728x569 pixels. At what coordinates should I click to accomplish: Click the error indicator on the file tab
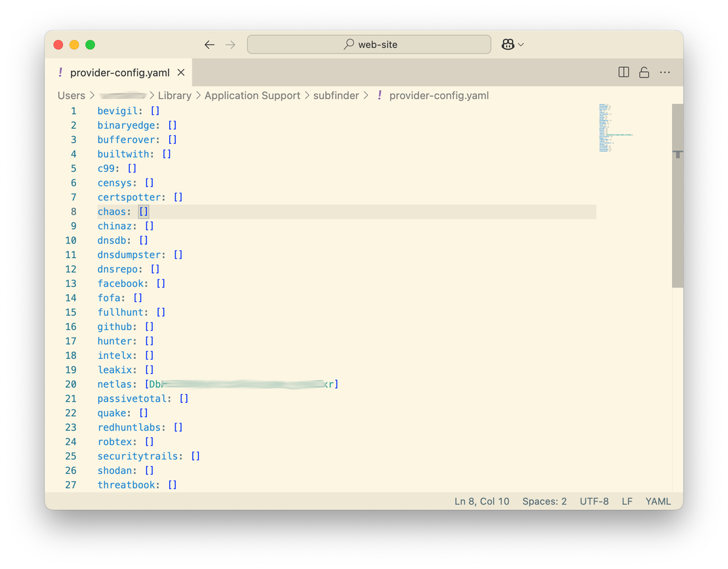pos(60,72)
